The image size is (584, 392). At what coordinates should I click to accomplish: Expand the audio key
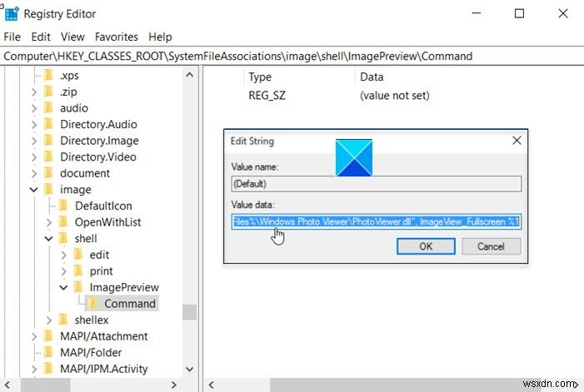point(34,108)
